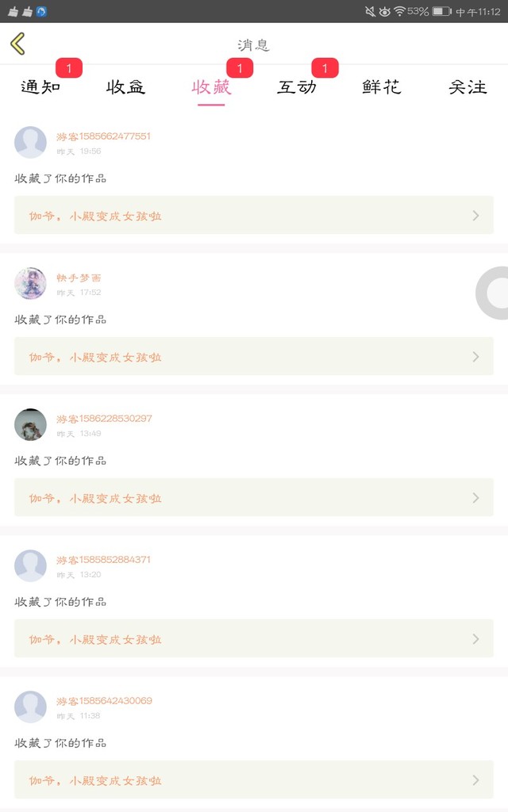
Task: Go to the 鲜花 tab
Action: pos(382,87)
